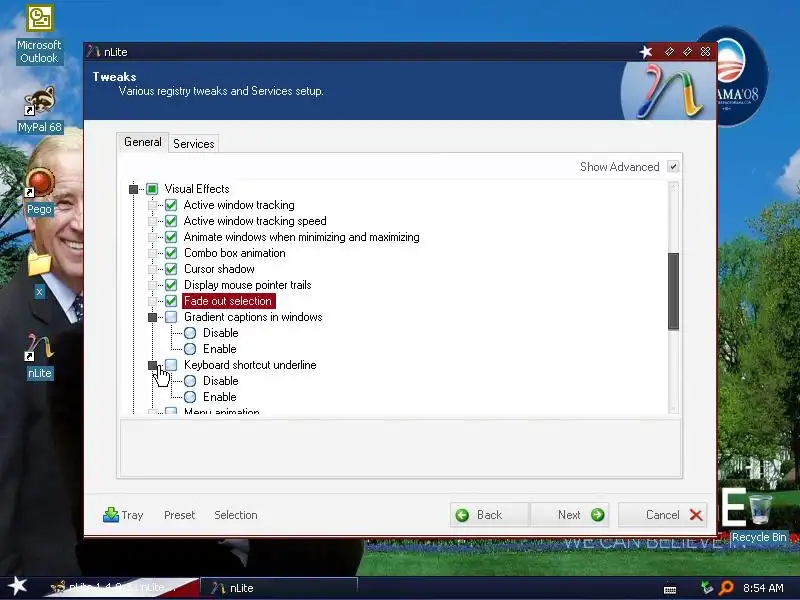Select Disable under Keyboard shortcut underline
The height and width of the screenshot is (600, 800).
(190, 381)
